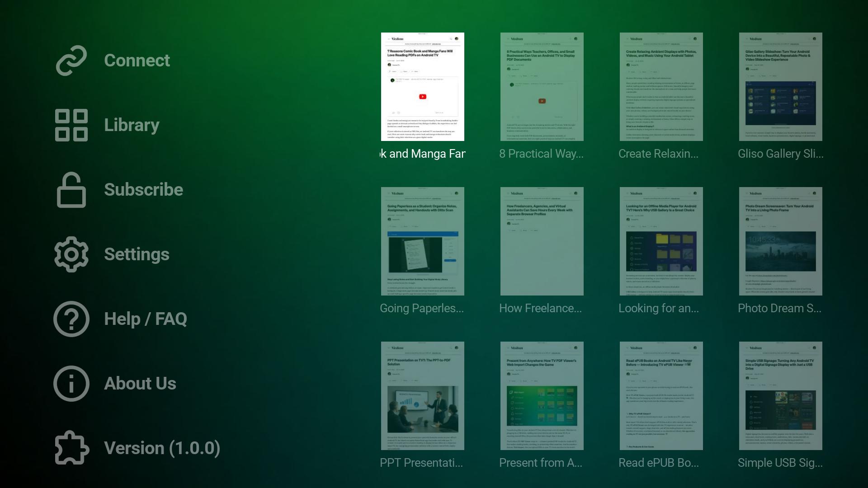Viewport: 868px width, 488px height.
Task: Open the Connect menu item
Action: tap(137, 61)
